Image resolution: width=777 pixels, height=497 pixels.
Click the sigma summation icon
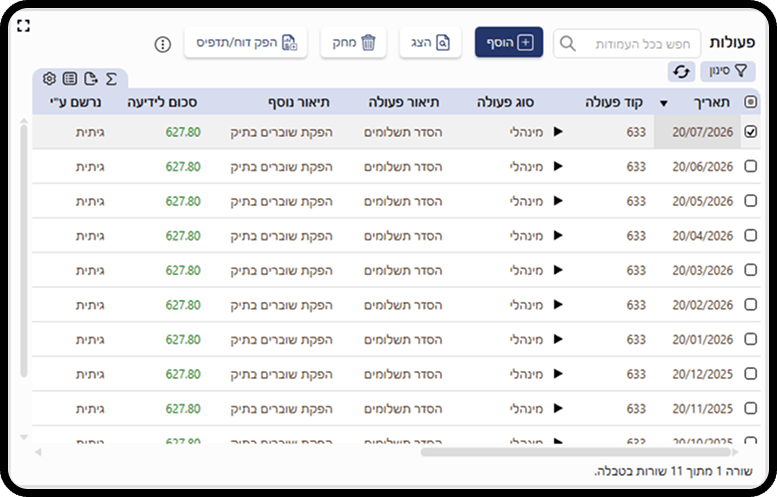tap(111, 78)
